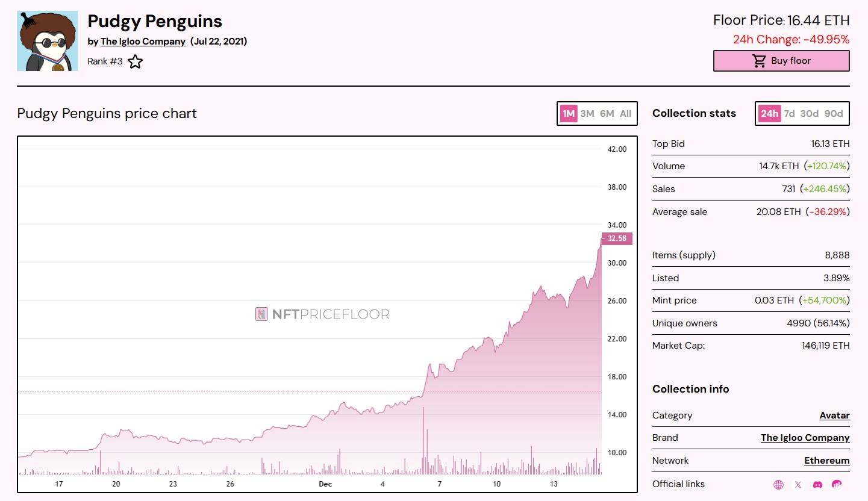Switch chart timeframe to 3M
Screen dimensions: 868x501
pyautogui.click(x=588, y=113)
